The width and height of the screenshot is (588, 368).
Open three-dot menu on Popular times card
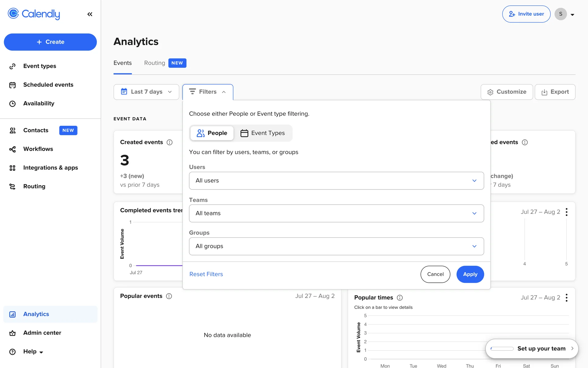(x=567, y=298)
